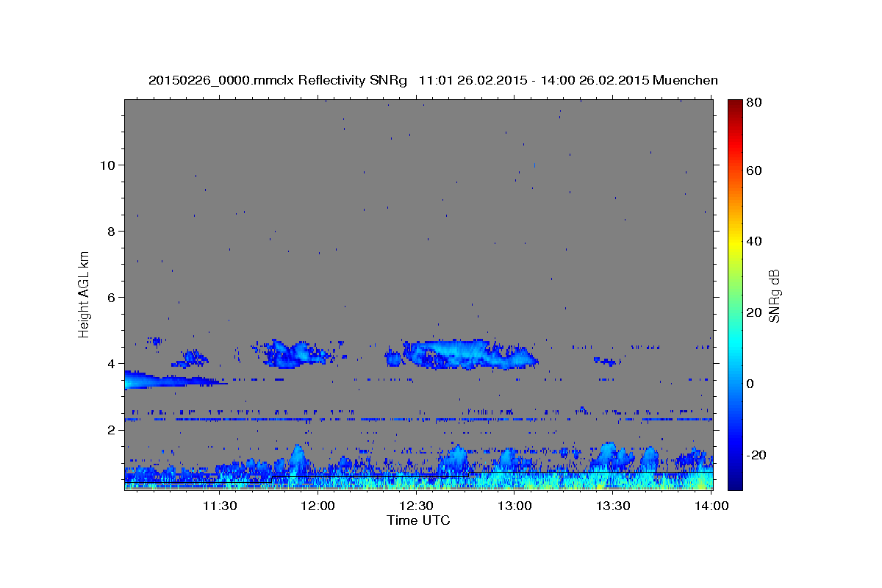
Task: Click the 'Time UTC' axis label
Action: coord(418,520)
